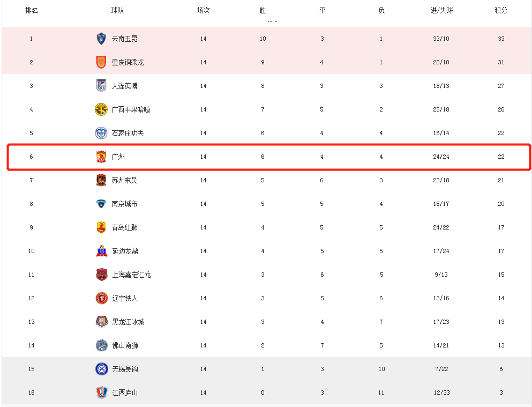Open the 大连英博 team badge
This screenshot has height=407, width=532.
[101, 86]
